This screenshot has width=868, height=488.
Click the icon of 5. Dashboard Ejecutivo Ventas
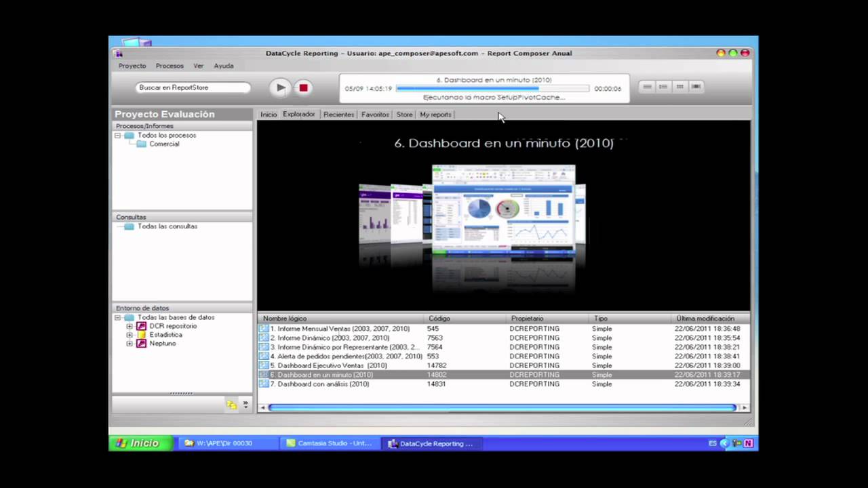264,365
